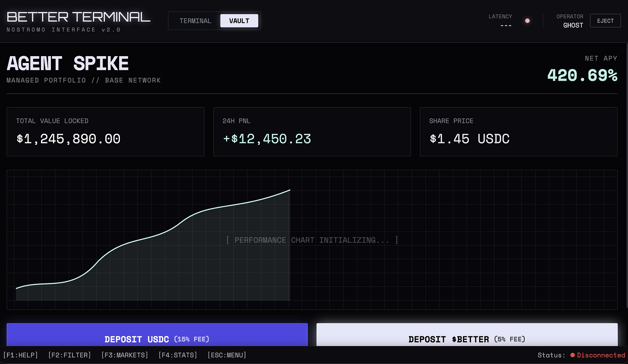Click the Net APY value 420.69%
This screenshot has height=364, width=628.
tap(582, 75)
